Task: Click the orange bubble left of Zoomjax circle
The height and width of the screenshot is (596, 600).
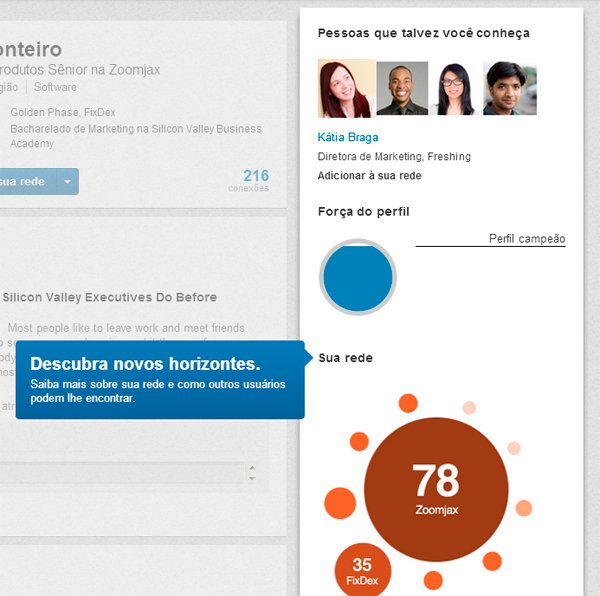Action: tap(340, 503)
